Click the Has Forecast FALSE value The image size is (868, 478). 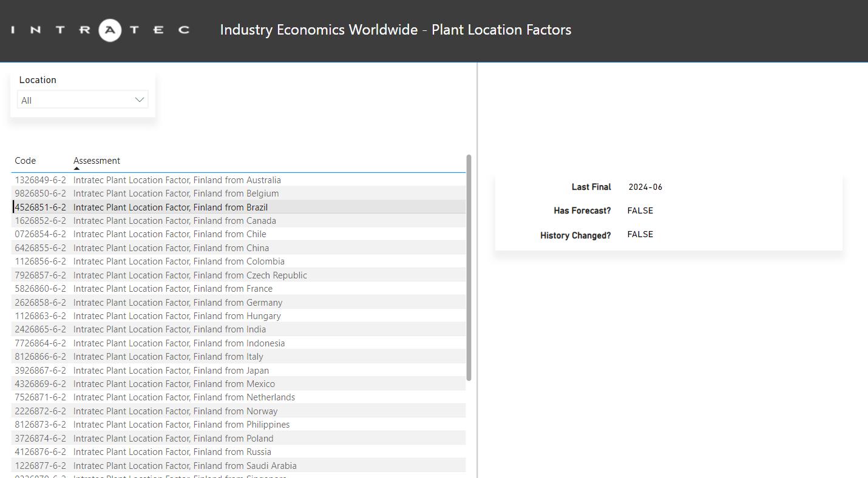pos(640,210)
